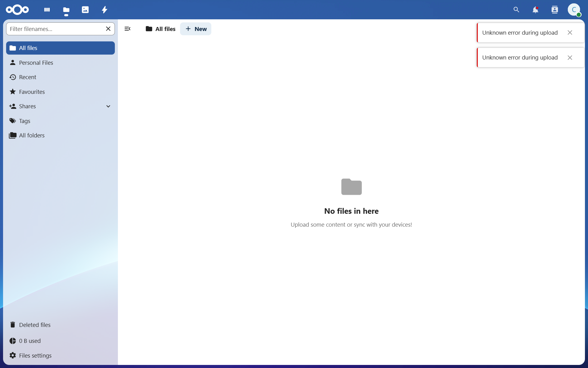Screen dimensions: 588x368
Task: Open unified search magnifier
Action: [516, 10]
